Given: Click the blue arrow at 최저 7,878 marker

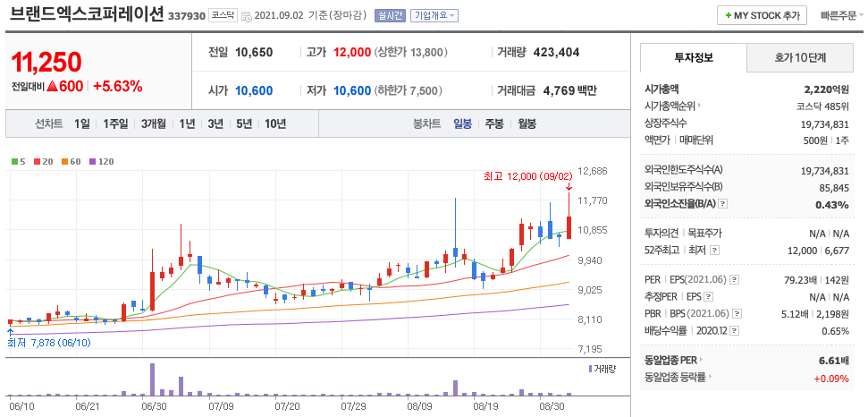Looking at the screenshot, I should click(x=10, y=332).
